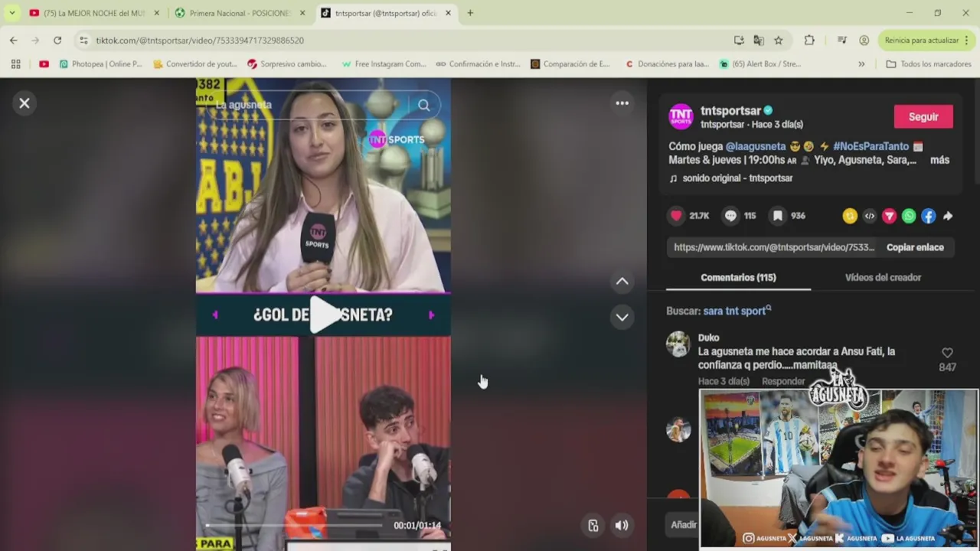Image resolution: width=980 pixels, height=551 pixels.
Task: Click the install app icon in address bar
Action: 738,41
